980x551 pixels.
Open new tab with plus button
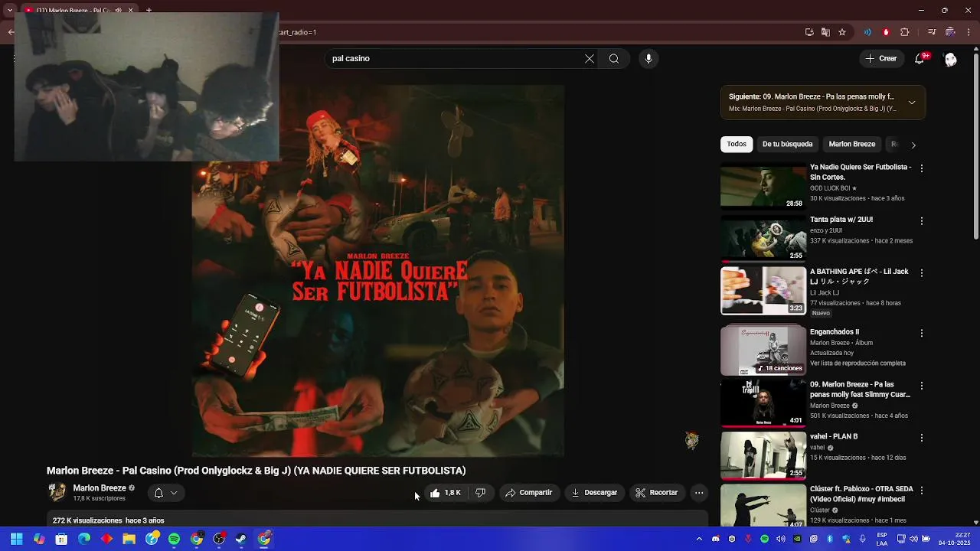tap(149, 10)
